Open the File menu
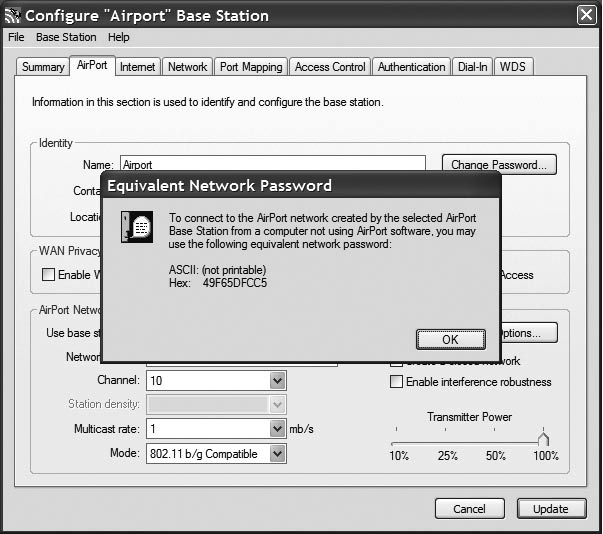 [16, 37]
